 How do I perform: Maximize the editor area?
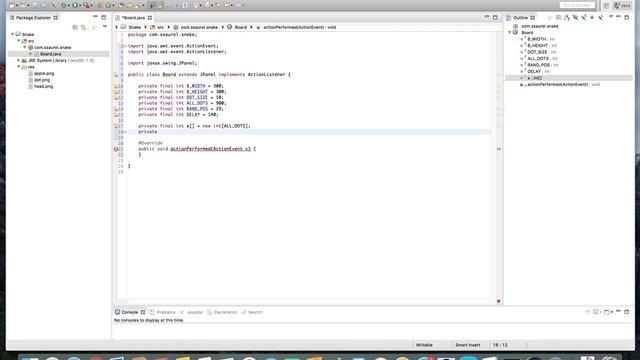click(495, 17)
